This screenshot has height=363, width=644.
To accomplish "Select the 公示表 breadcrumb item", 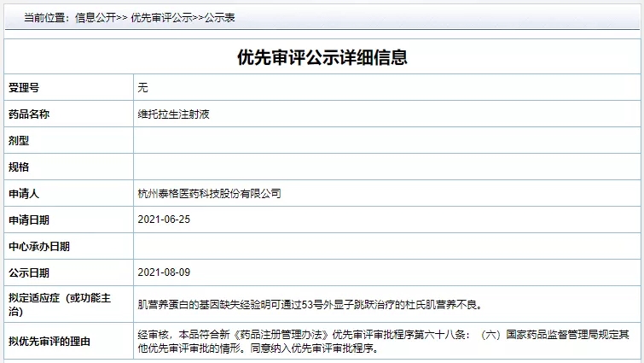I will point(220,18).
